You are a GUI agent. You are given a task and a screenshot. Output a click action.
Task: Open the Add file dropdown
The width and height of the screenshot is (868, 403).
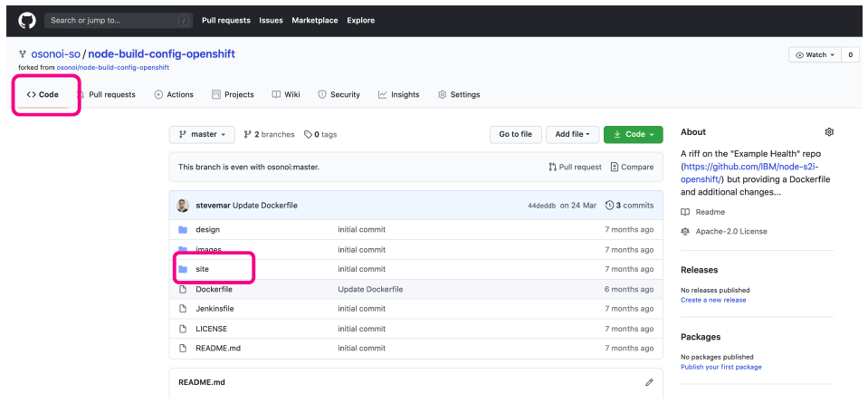[572, 135]
